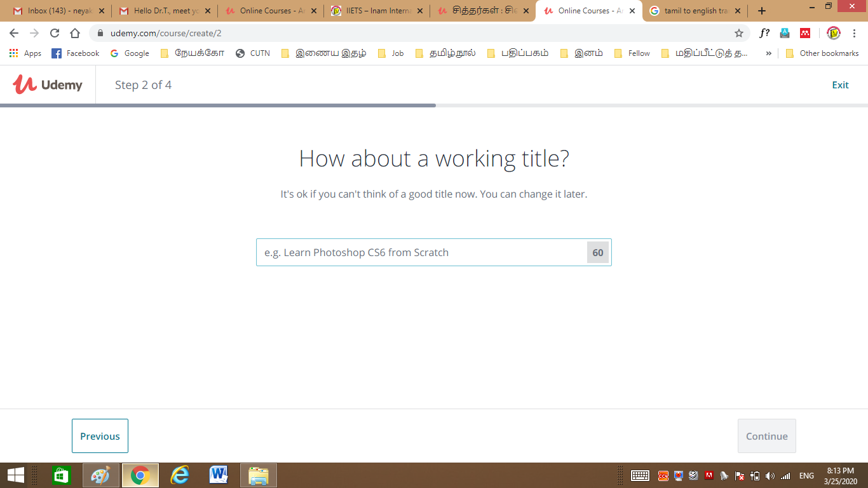This screenshot has width=868, height=488.
Task: Open the நேயக்கோ bookmark folder
Action: (x=193, y=53)
